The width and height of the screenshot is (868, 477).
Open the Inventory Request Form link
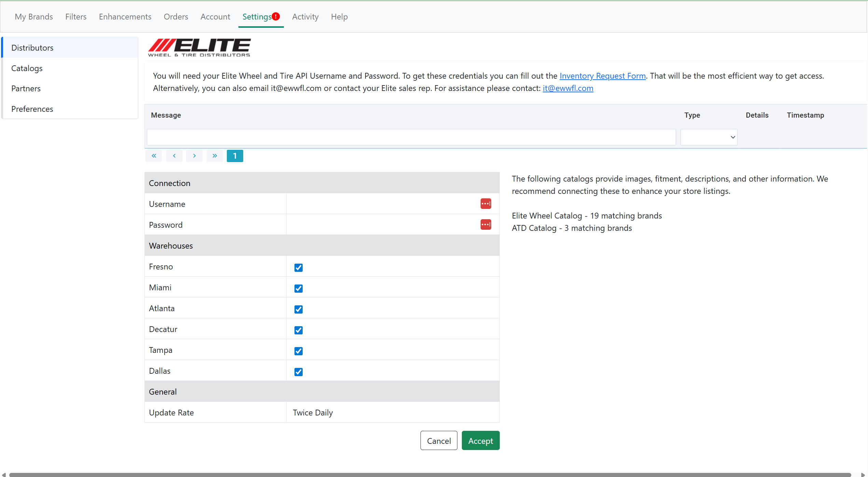602,76
